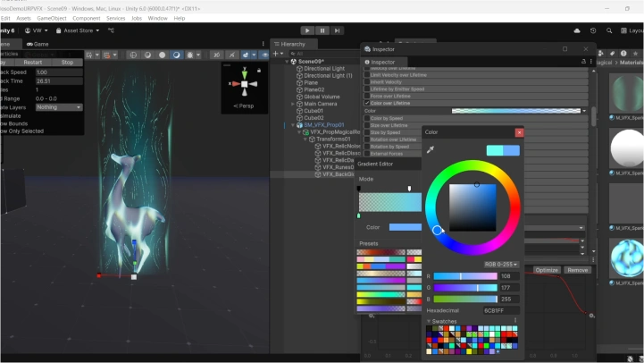Click the Step forward button
Image resolution: width=644 pixels, height=363 pixels.
click(338, 30)
